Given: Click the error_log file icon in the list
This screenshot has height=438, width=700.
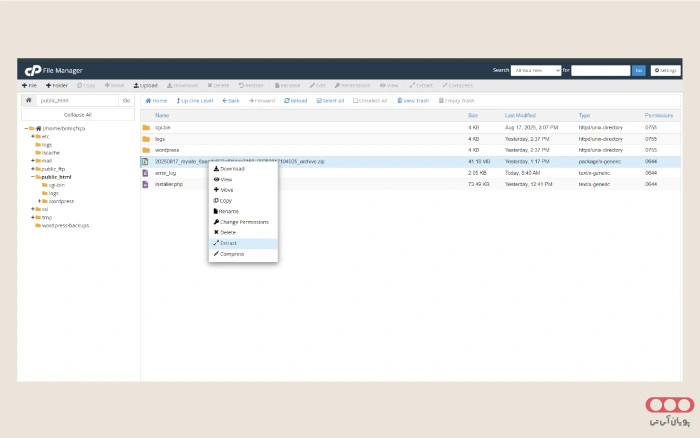Looking at the screenshot, I should [x=145, y=173].
